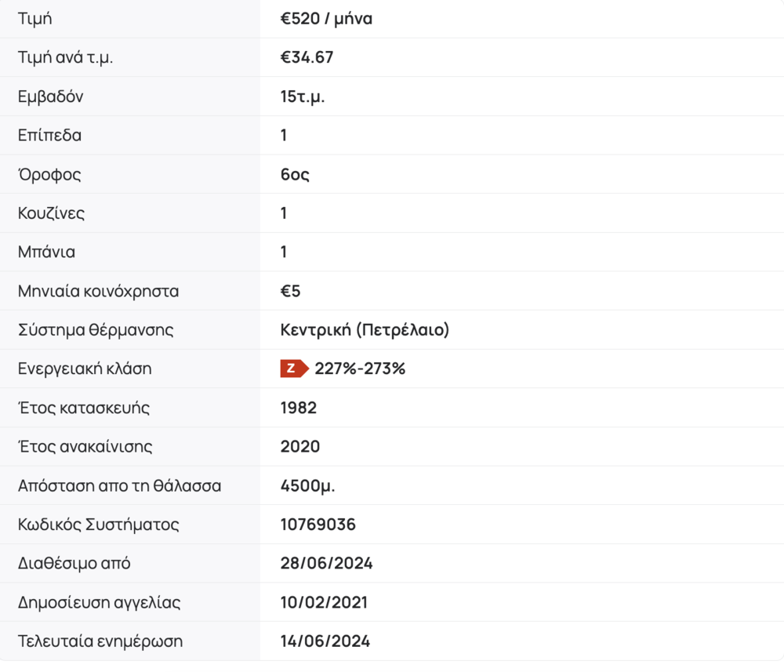Select the 14/06/2024 last update date
The height and width of the screenshot is (672, 784).
click(325, 641)
